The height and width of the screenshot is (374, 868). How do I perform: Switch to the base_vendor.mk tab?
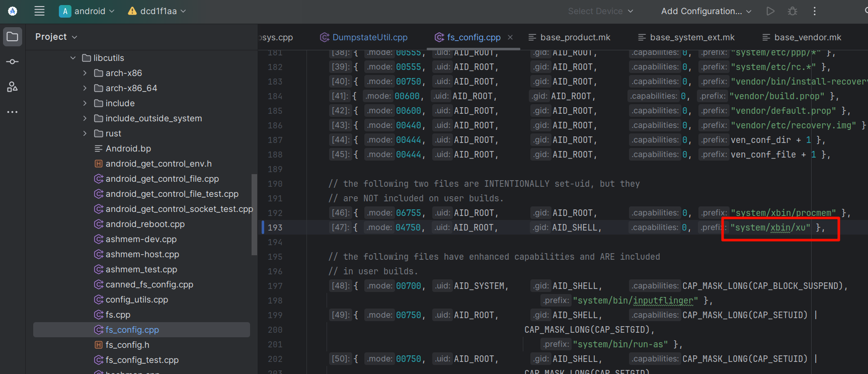802,37
